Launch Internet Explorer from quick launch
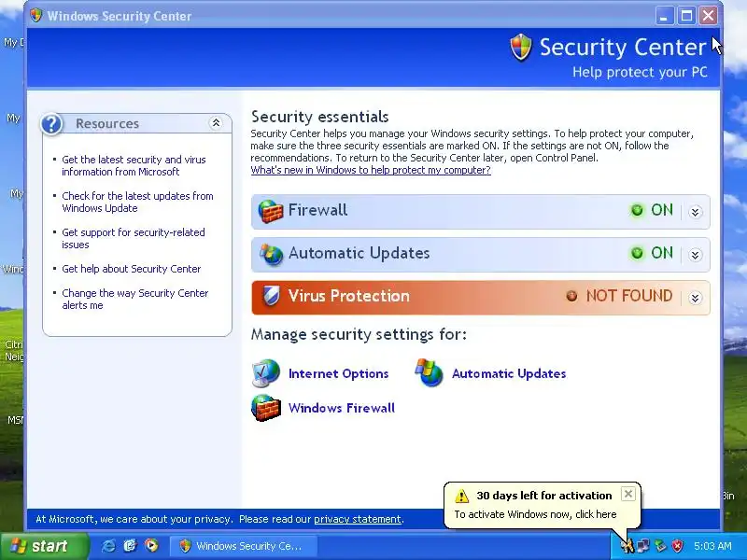 [x=108, y=546]
